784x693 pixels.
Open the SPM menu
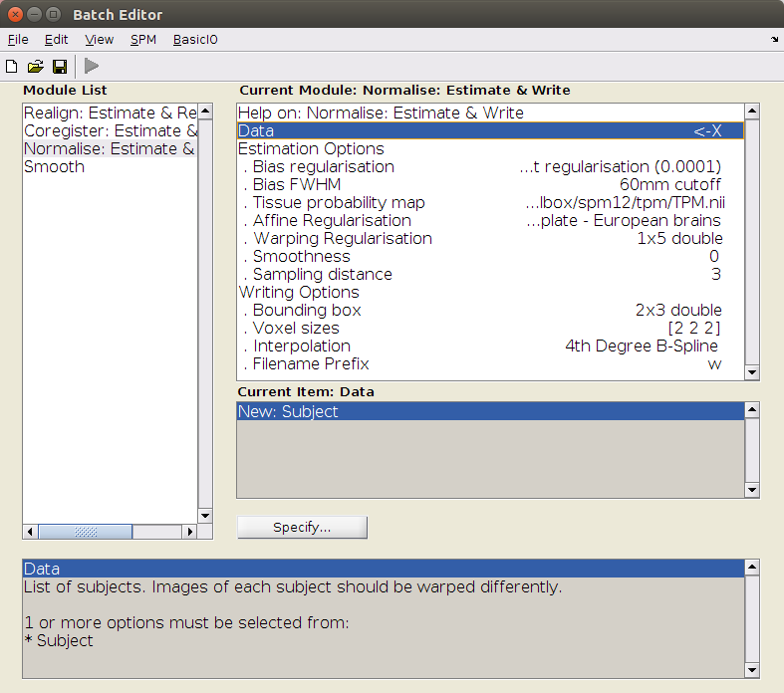pyautogui.click(x=143, y=40)
